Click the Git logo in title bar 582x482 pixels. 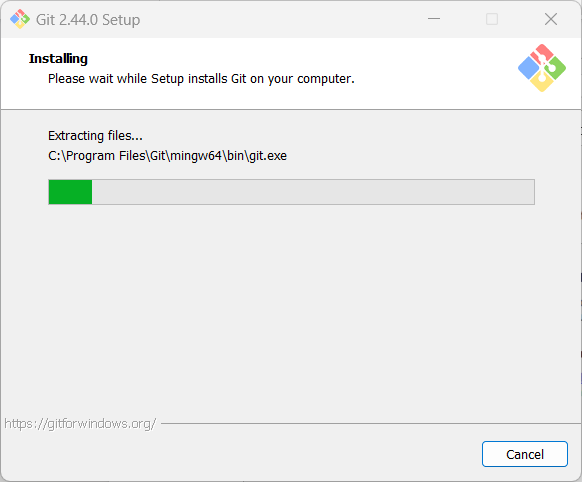pos(20,19)
